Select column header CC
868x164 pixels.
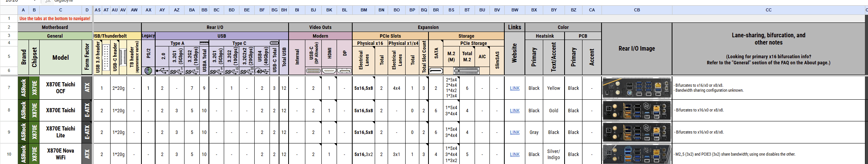coord(769,10)
